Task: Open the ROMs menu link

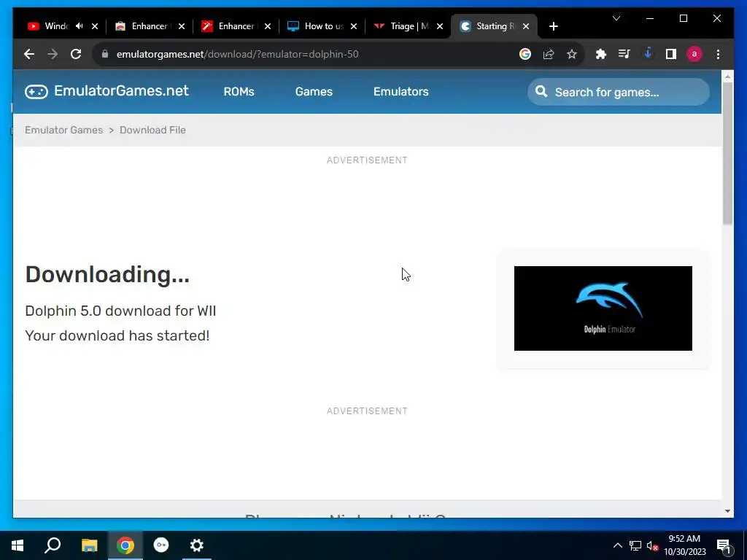Action: click(239, 91)
